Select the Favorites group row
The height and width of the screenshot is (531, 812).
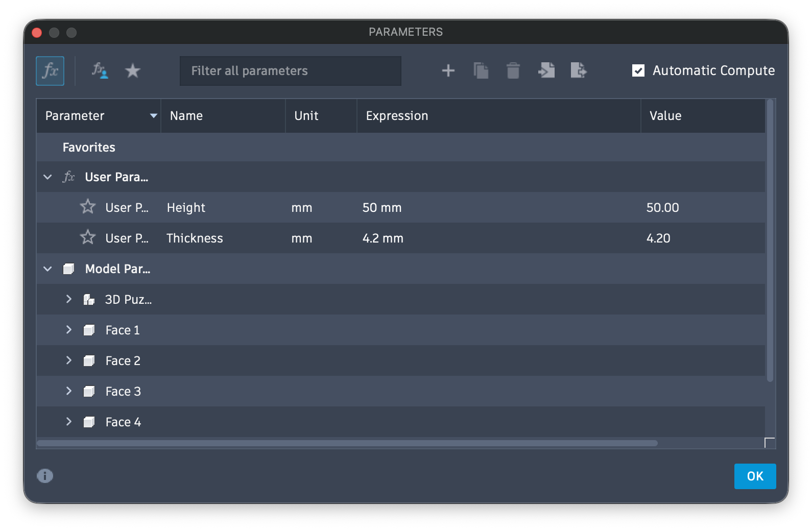(x=401, y=148)
